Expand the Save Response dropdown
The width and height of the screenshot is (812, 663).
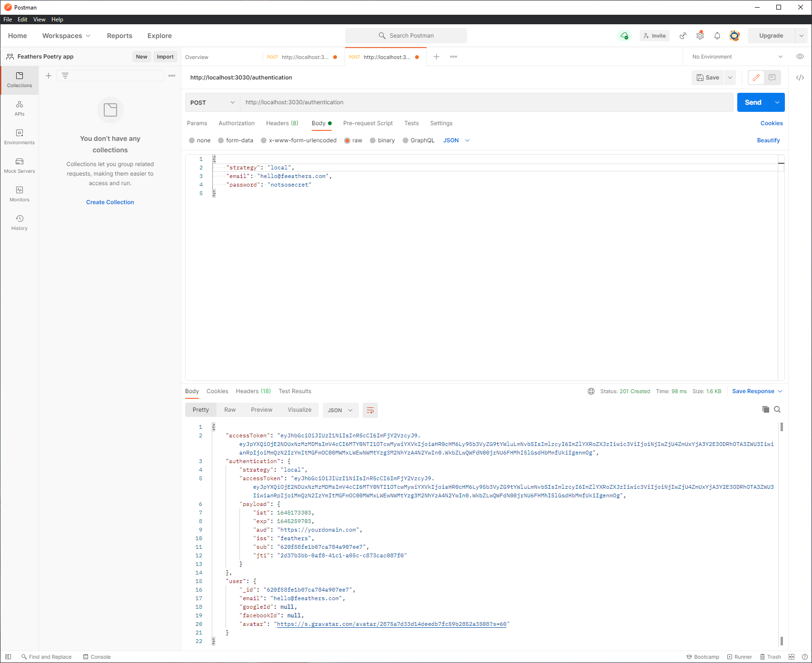click(x=757, y=391)
